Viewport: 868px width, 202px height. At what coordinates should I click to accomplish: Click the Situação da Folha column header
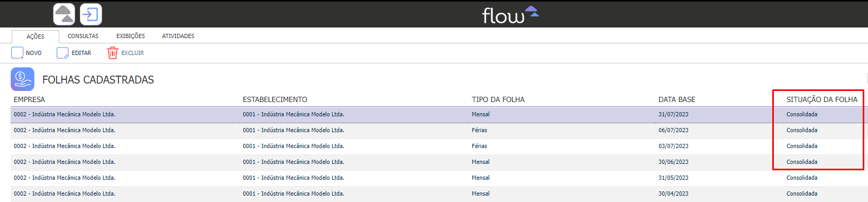tap(822, 99)
